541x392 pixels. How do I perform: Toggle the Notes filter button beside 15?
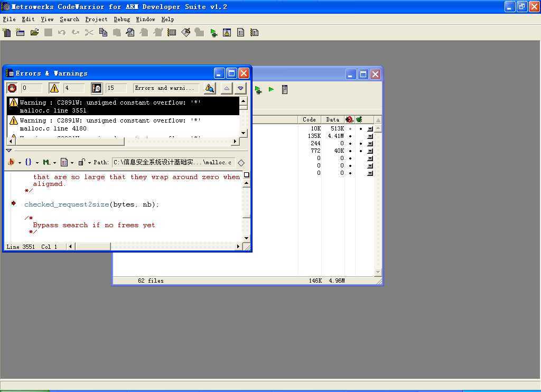(97, 88)
